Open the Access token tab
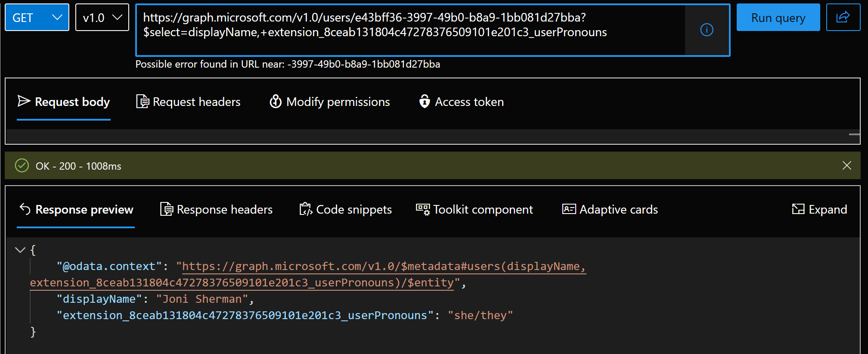The height and width of the screenshot is (354, 868). (x=461, y=102)
